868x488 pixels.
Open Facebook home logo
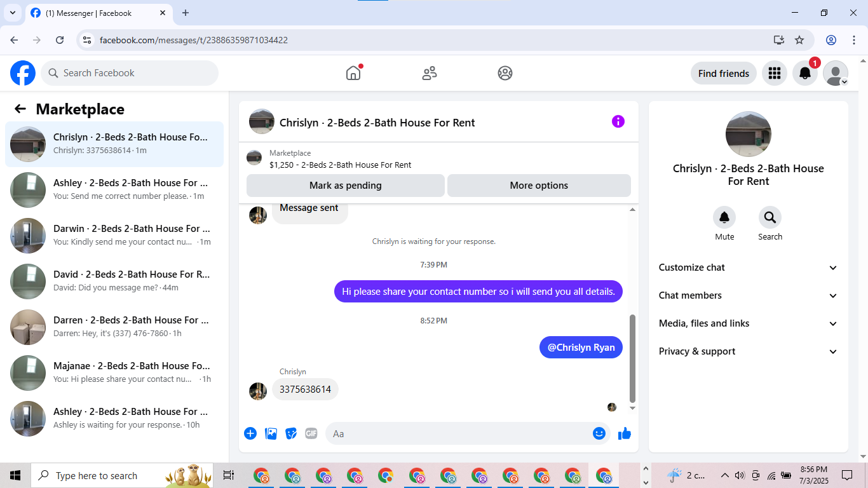click(x=23, y=73)
